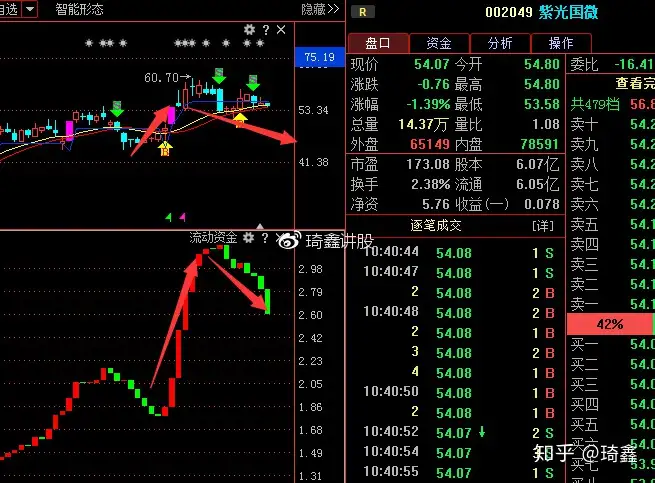Click the R badge next to stock code
Viewport: 655px width, 483px height.
(x=363, y=12)
